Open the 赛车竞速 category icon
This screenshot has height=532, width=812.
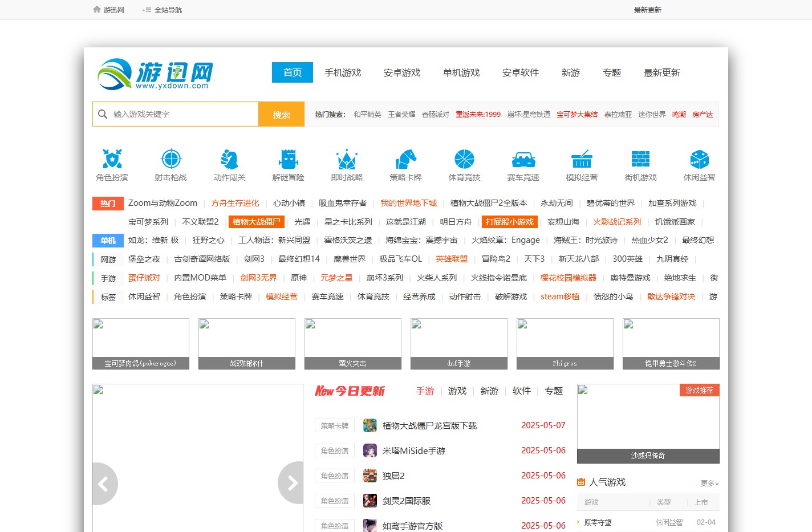coord(523,159)
